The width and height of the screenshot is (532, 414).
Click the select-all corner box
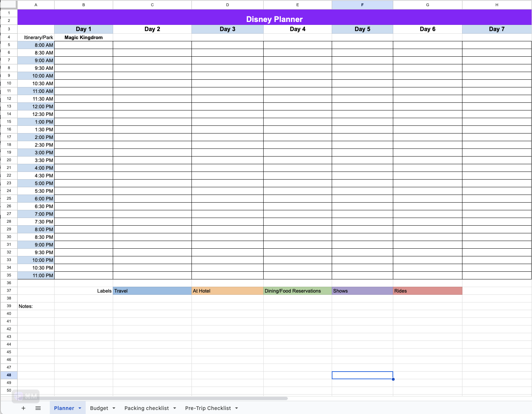click(x=9, y=5)
